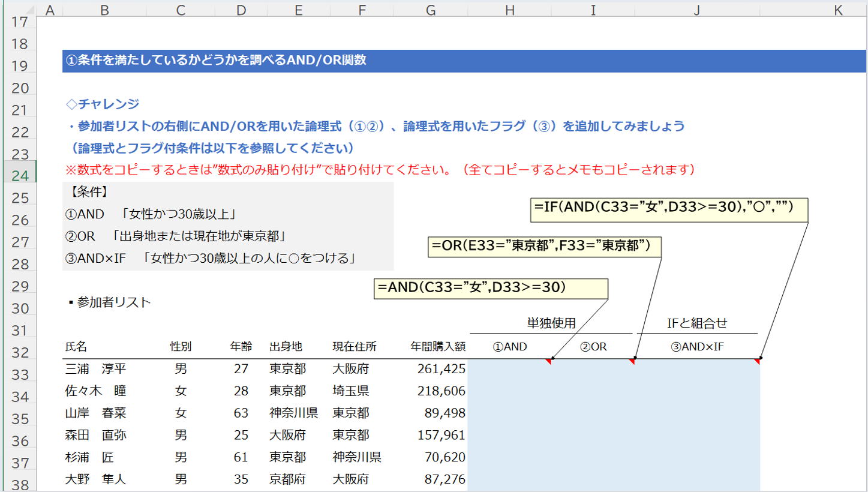
Task: Click the IFと組合せ group header
Action: click(x=697, y=323)
